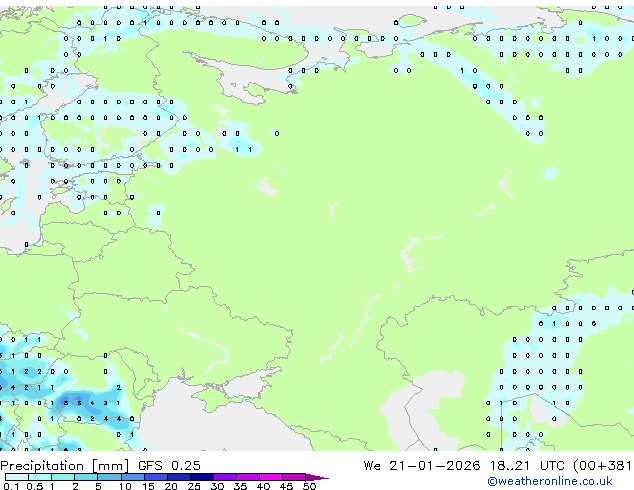Select the 0.5–1 mm legend color swatch
The image size is (634, 490).
40,477
